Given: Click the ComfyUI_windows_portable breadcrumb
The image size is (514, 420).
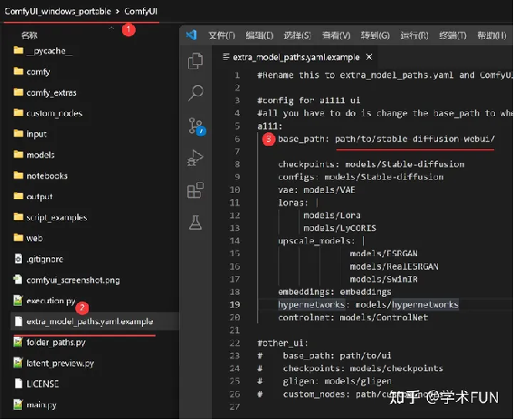Looking at the screenshot, I should coord(58,12).
